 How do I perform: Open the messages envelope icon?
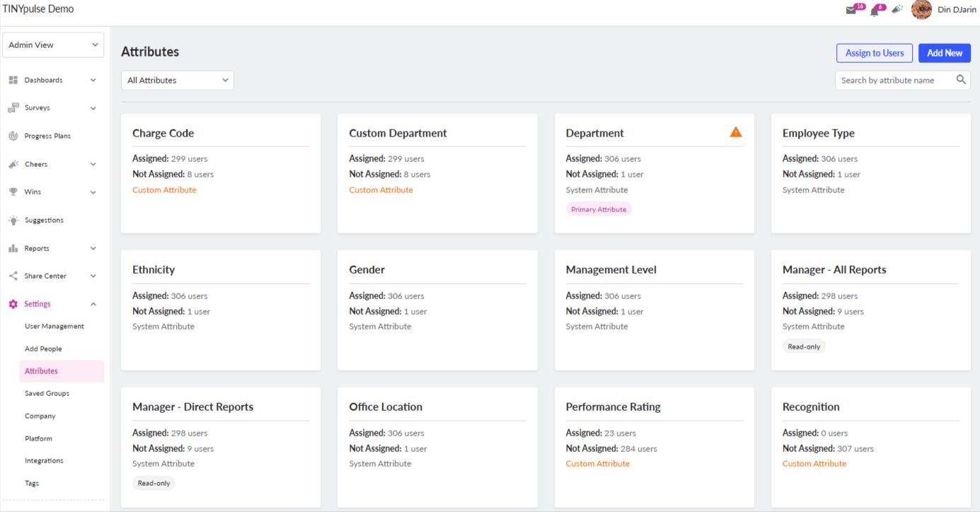coord(851,11)
